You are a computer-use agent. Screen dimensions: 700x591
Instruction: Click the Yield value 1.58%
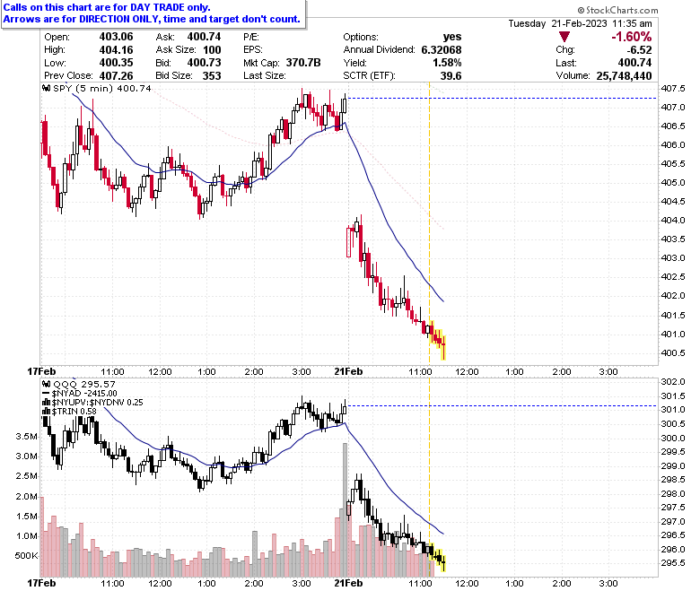447,63
